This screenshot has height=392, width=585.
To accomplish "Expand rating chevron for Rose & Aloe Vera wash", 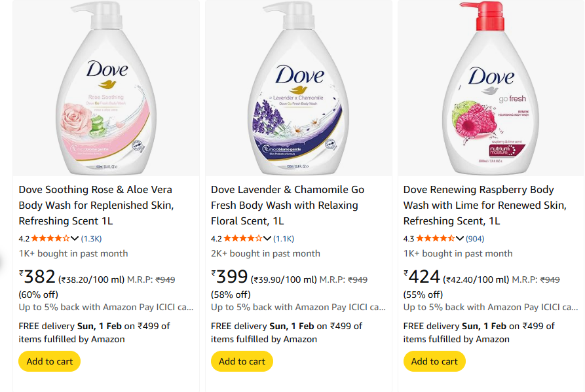I will [75, 238].
